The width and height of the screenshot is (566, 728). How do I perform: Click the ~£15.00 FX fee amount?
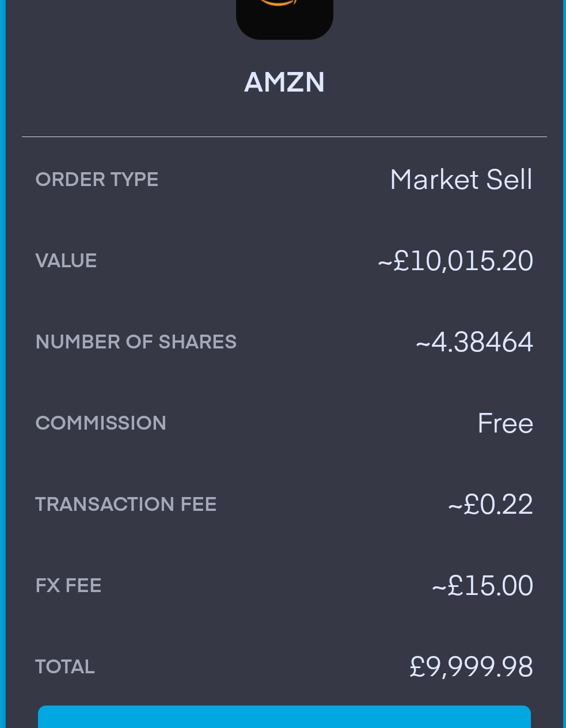[482, 586]
